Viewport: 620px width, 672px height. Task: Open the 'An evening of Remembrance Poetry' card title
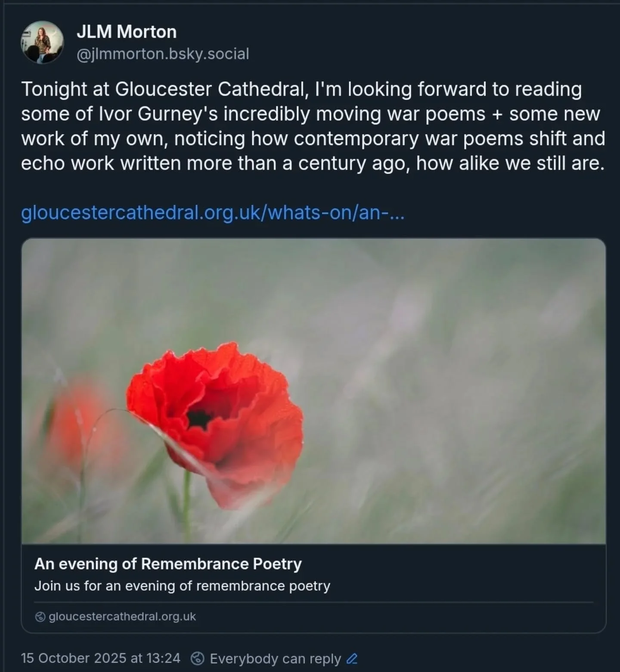[x=168, y=564]
